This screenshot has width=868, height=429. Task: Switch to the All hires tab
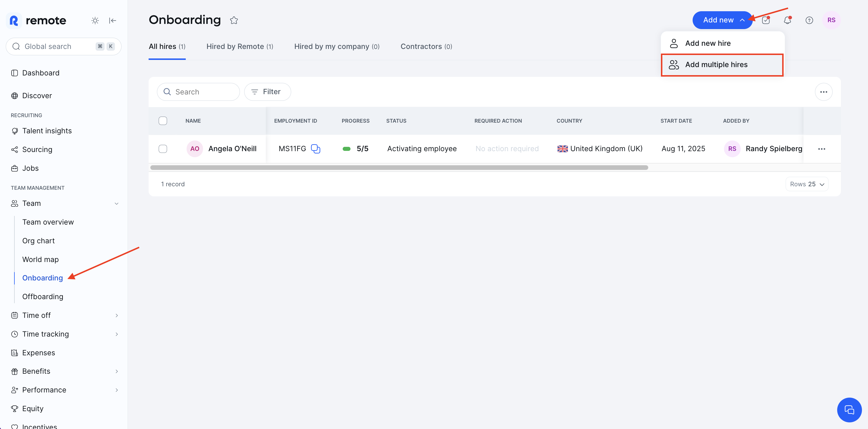[x=167, y=47]
